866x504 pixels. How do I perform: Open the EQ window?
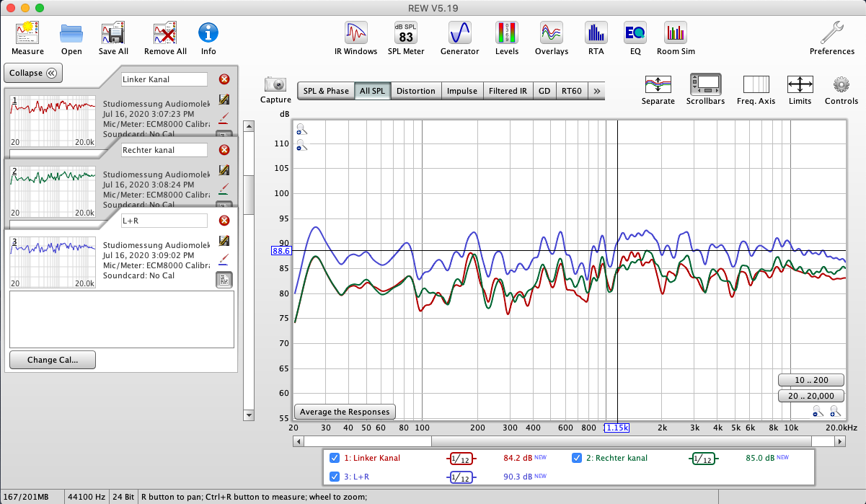pos(635,38)
